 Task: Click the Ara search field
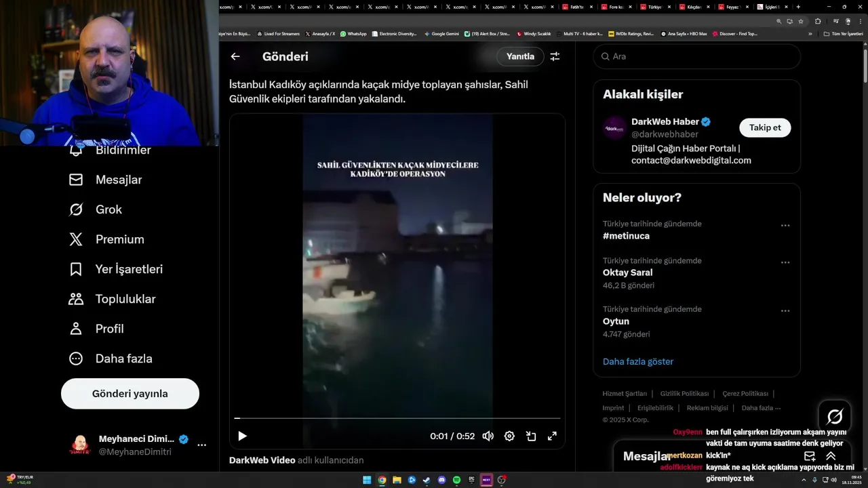(697, 56)
